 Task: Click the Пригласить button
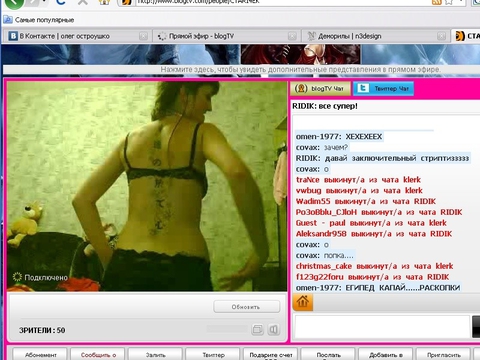[443, 354]
